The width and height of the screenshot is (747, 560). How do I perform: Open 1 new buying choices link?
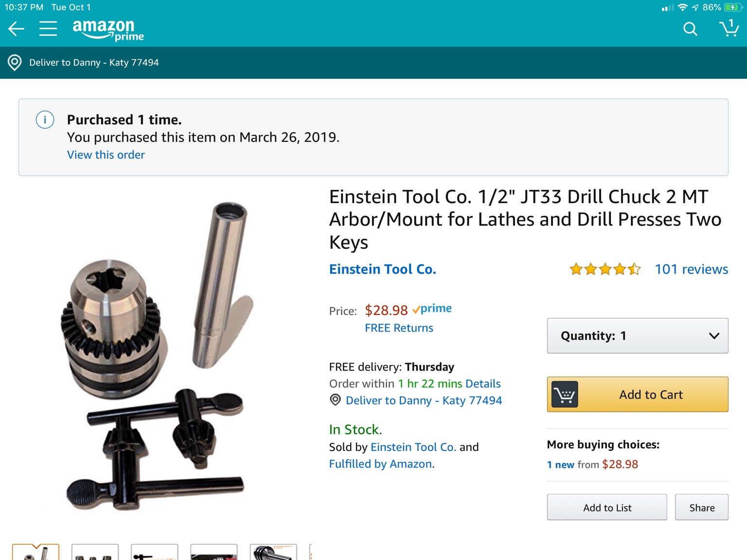point(561,465)
